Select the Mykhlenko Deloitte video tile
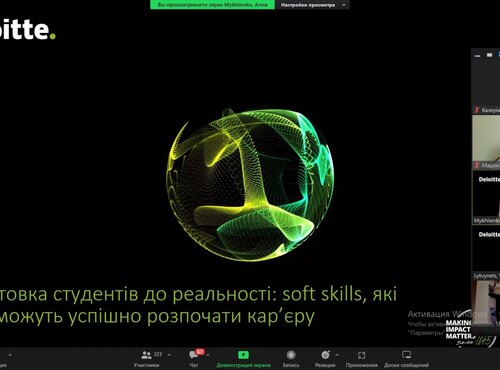This screenshot has width=500, height=370. (x=486, y=197)
